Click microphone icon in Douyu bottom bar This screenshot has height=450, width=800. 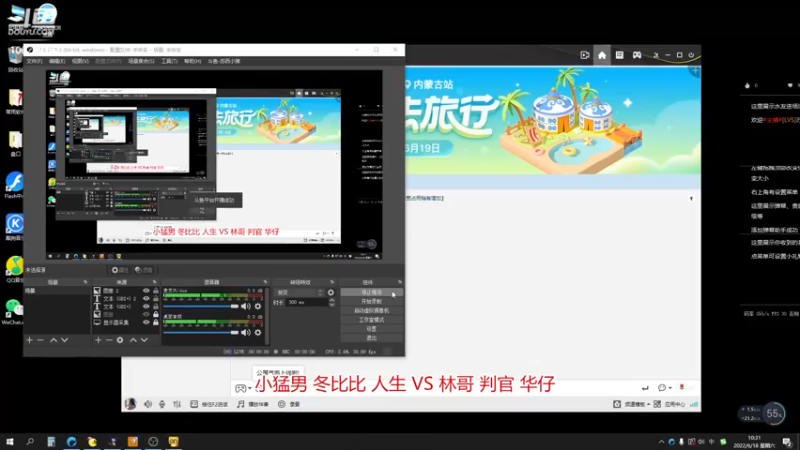point(162,404)
